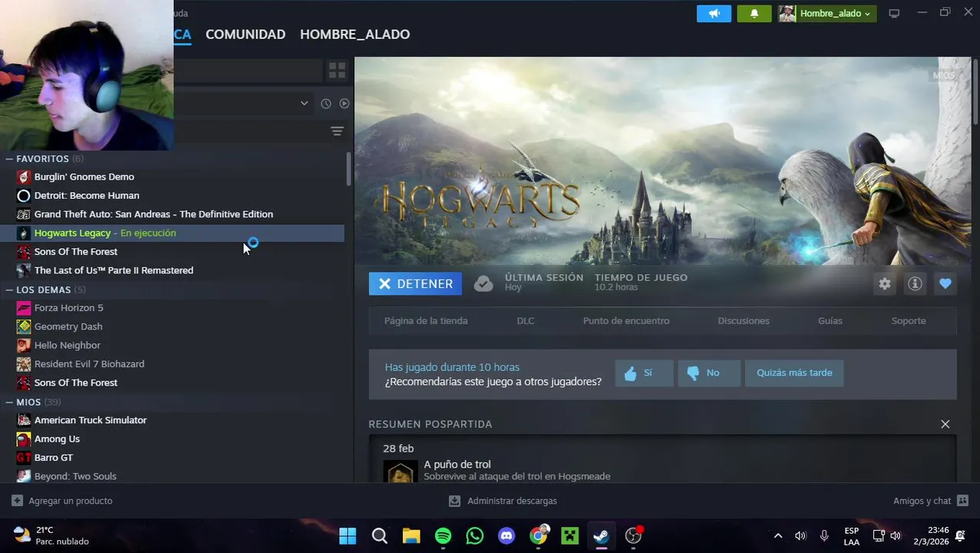This screenshot has width=980, height=553.
Task: Show hidden tray icons chevron
Action: point(778,535)
